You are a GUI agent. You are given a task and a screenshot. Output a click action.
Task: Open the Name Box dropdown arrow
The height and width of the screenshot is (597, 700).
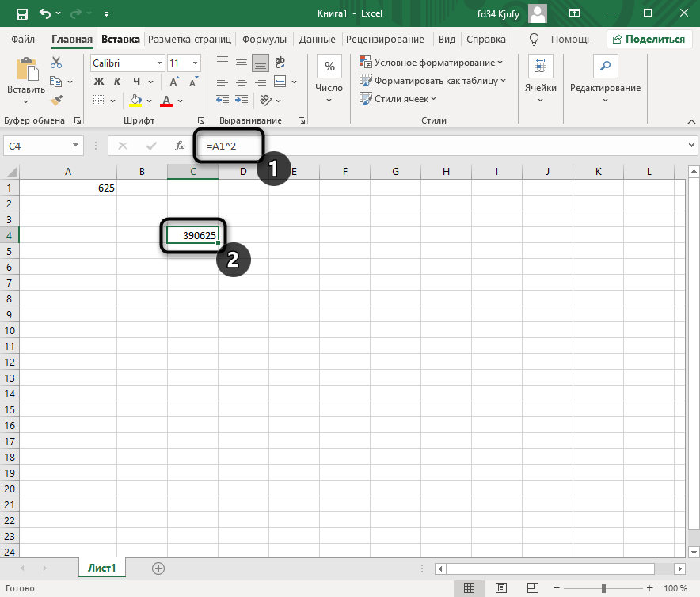(76, 146)
